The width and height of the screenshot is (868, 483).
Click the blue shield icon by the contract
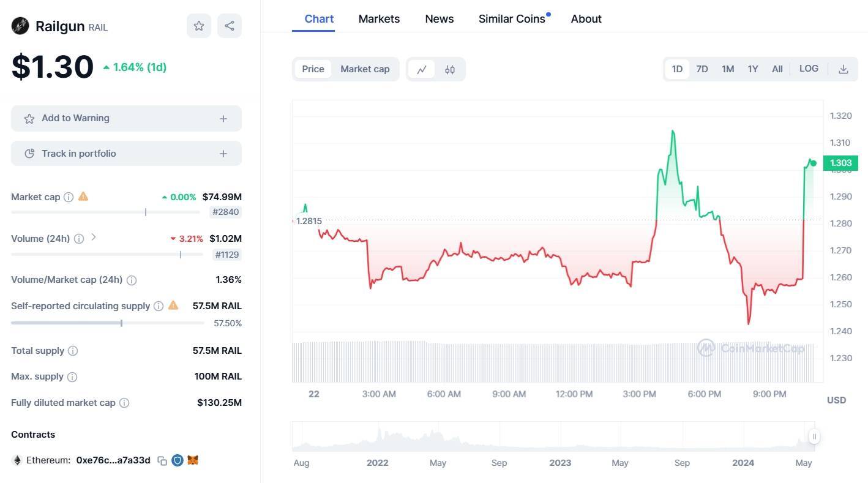[x=178, y=460]
